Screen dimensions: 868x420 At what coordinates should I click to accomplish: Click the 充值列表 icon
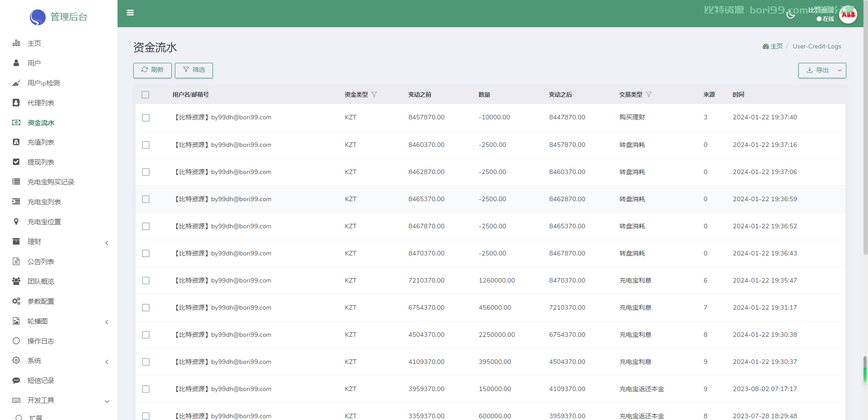[16, 142]
